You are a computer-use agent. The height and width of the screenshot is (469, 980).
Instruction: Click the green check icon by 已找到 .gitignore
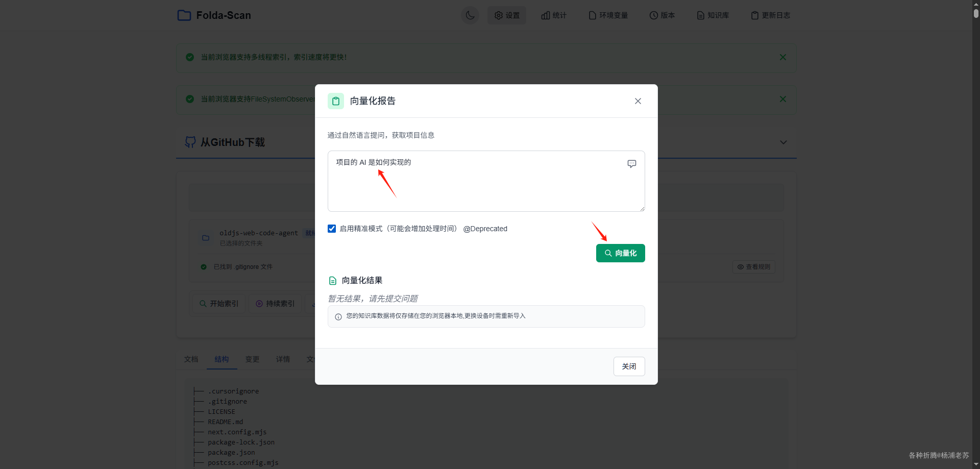pos(204,267)
